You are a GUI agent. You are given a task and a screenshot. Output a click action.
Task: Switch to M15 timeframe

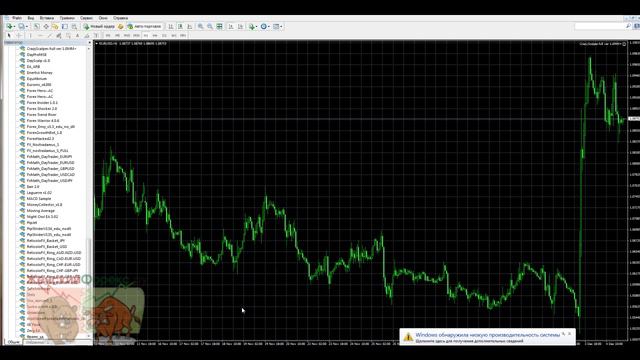[127, 36]
